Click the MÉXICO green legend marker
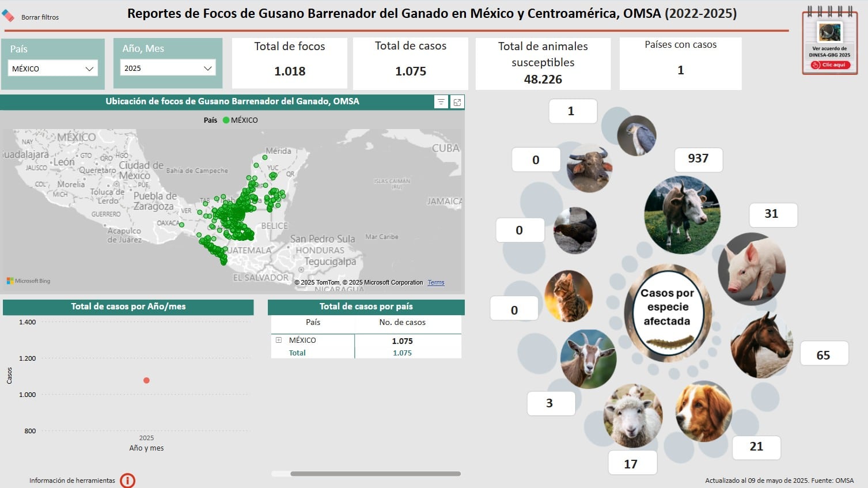The width and height of the screenshot is (868, 488). coord(226,120)
